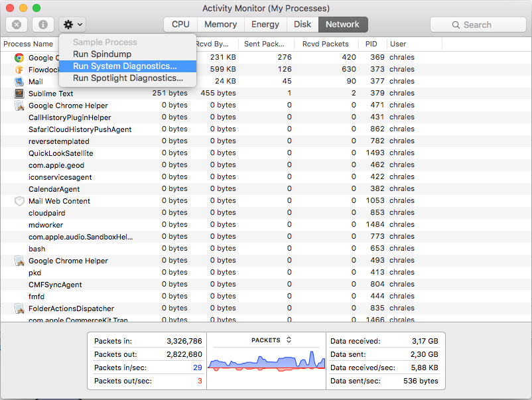Click the Sublime Text app icon
The width and height of the screenshot is (532, 400).
click(x=19, y=94)
